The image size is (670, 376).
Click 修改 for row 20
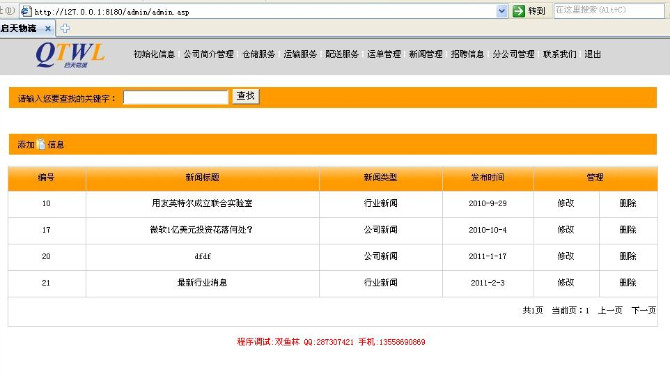coord(566,256)
